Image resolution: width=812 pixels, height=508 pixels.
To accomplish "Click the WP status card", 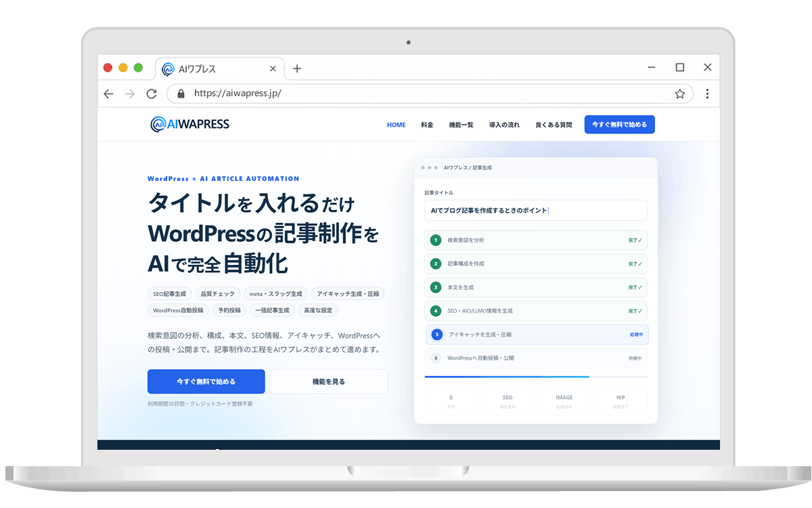I will (x=621, y=401).
